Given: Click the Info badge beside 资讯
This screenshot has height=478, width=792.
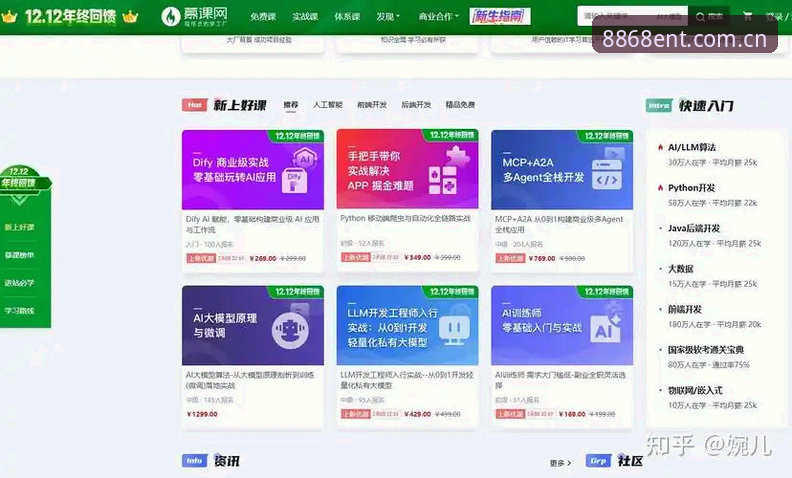Looking at the screenshot, I should coord(194,460).
